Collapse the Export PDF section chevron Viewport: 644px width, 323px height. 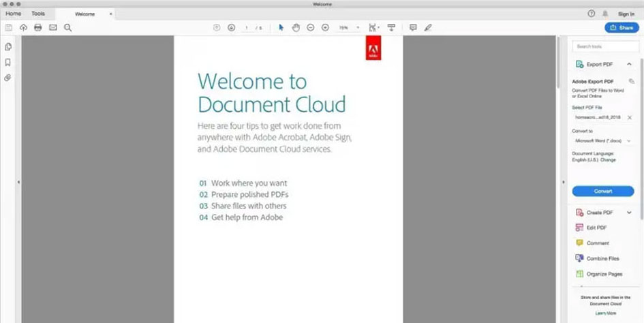coord(629,64)
